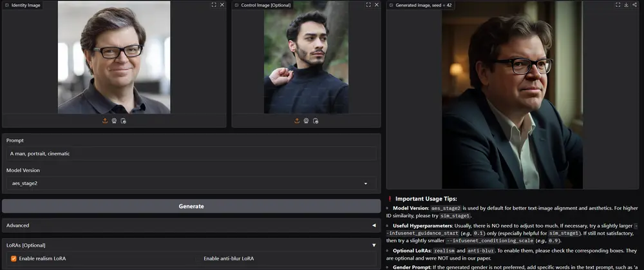Share the generated image
The height and width of the screenshot is (270, 644).
[x=634, y=5]
